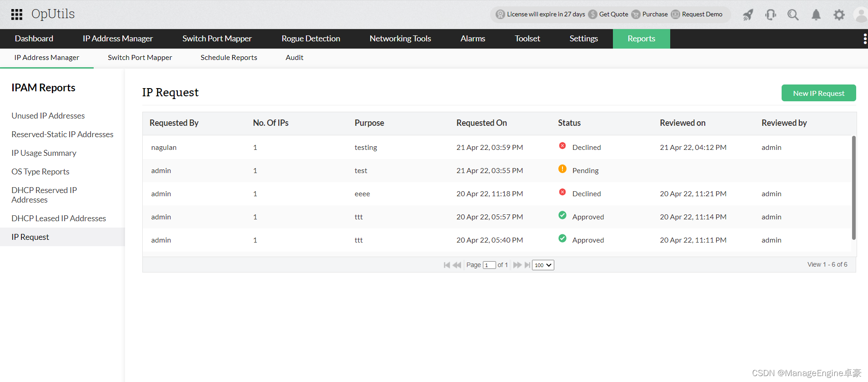Open the user profile avatar
The image size is (868, 382).
(x=861, y=15)
